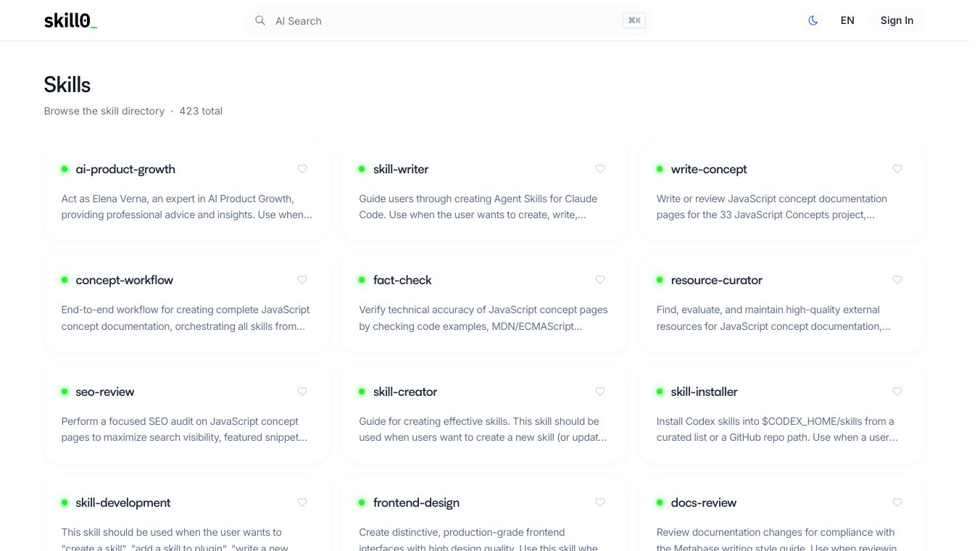Viewport: 980px width, 551px height.
Task: Toggle favorite on skill-development card
Action: (x=302, y=502)
